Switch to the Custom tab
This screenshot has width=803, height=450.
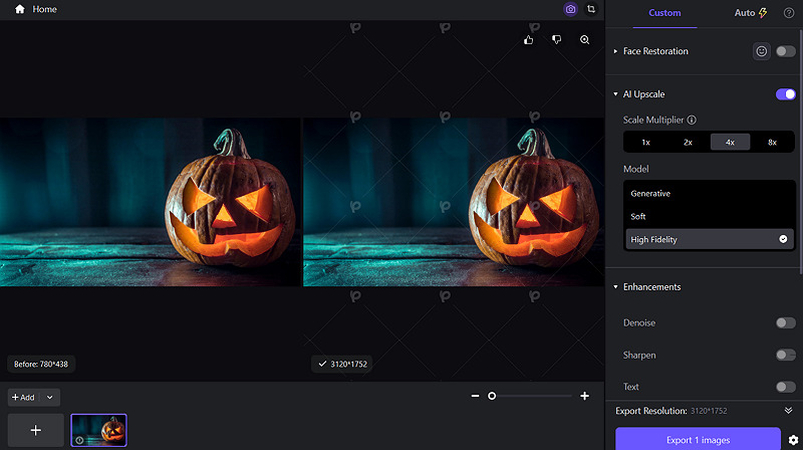coord(665,13)
